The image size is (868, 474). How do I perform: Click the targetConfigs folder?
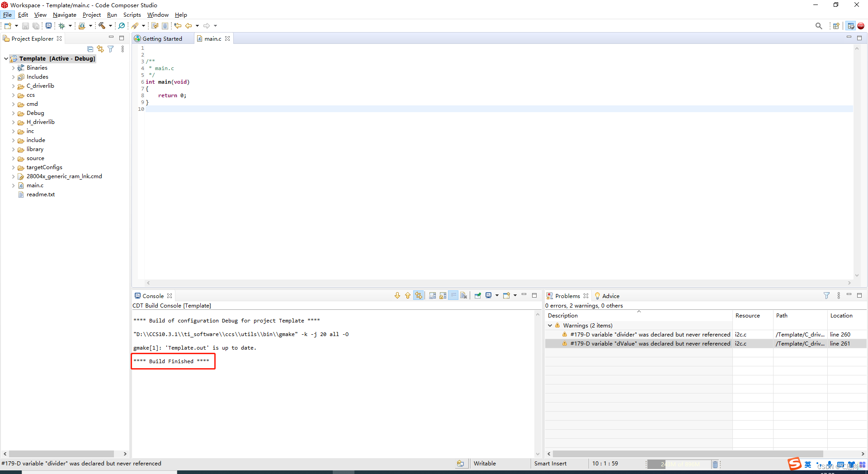point(44,167)
